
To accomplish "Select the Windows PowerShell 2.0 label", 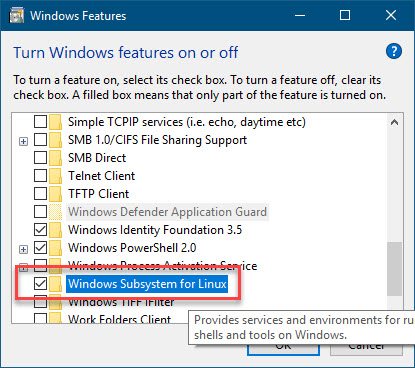I will click(x=132, y=248).
